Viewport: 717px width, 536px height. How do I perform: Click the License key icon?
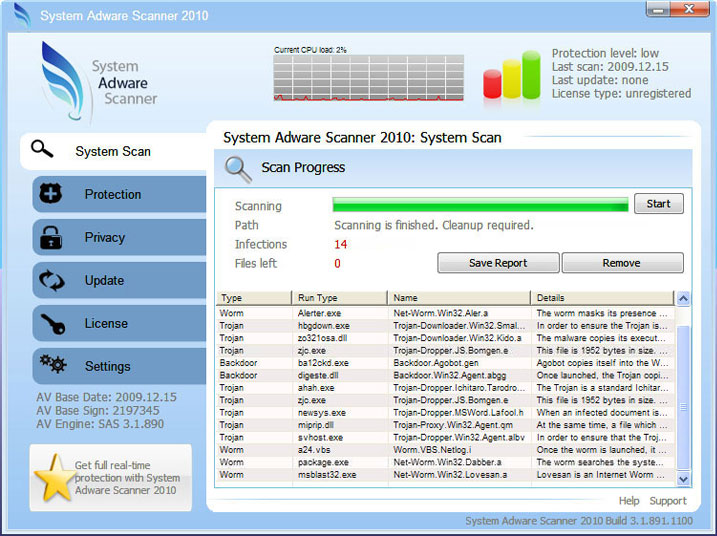pyautogui.click(x=53, y=324)
